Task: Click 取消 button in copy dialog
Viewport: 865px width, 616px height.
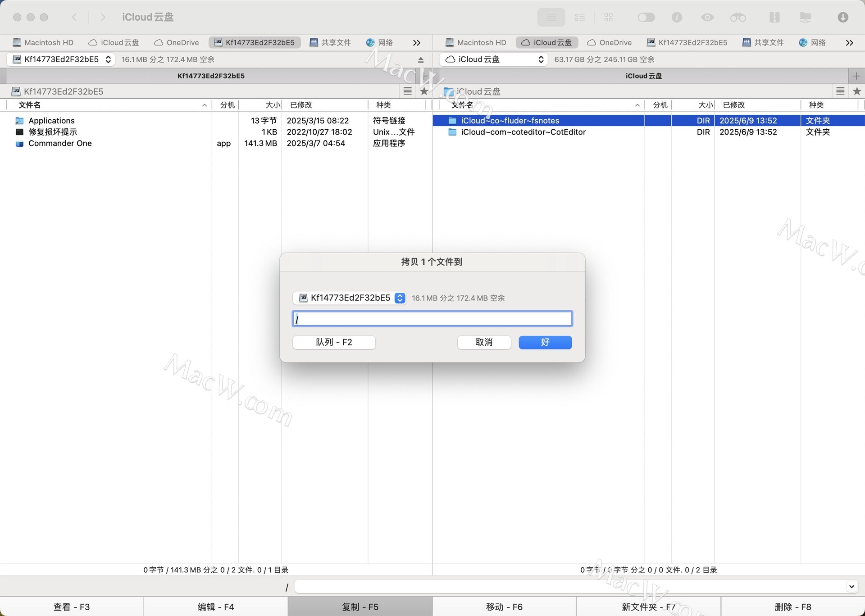Action: 484,342
